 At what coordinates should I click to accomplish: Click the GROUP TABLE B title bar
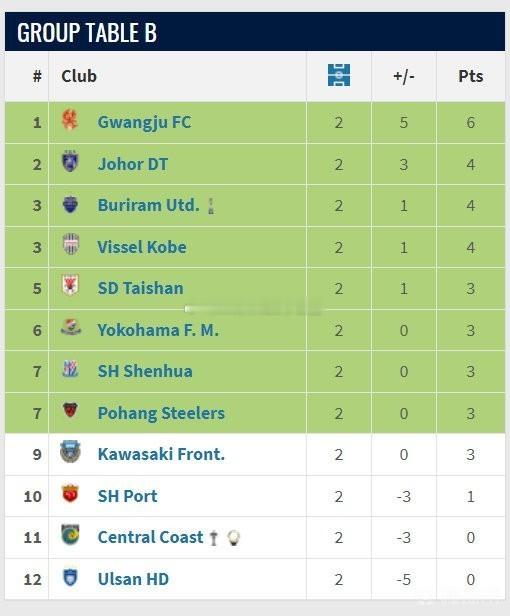pos(255,31)
